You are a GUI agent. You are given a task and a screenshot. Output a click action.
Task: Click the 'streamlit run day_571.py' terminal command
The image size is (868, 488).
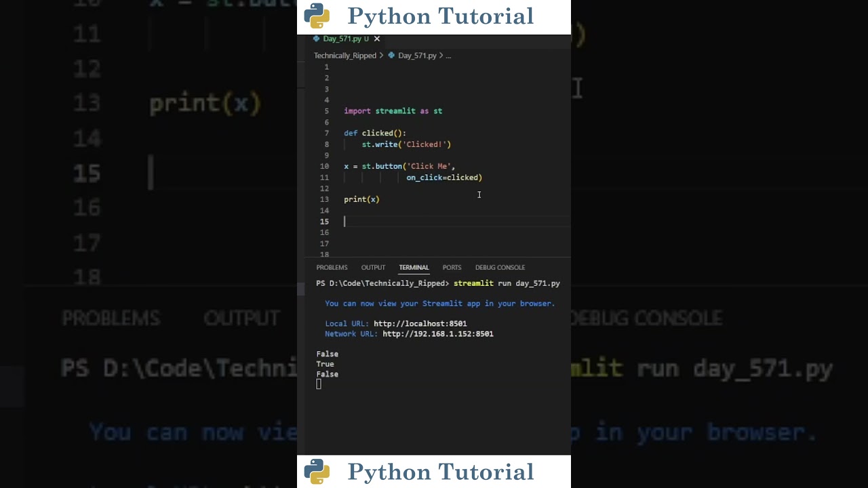507,283
